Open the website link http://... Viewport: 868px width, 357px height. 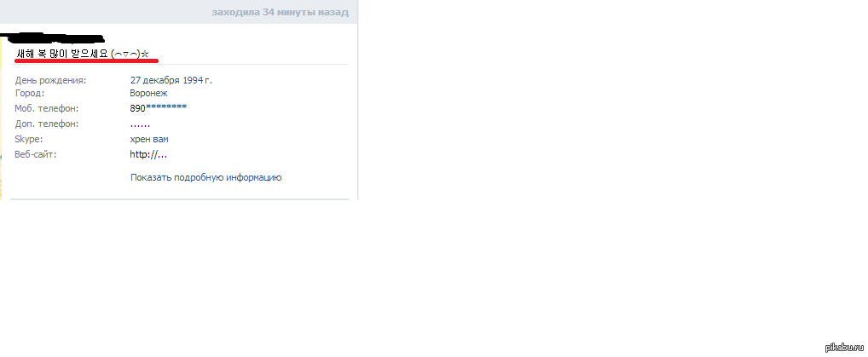pyautogui.click(x=148, y=154)
